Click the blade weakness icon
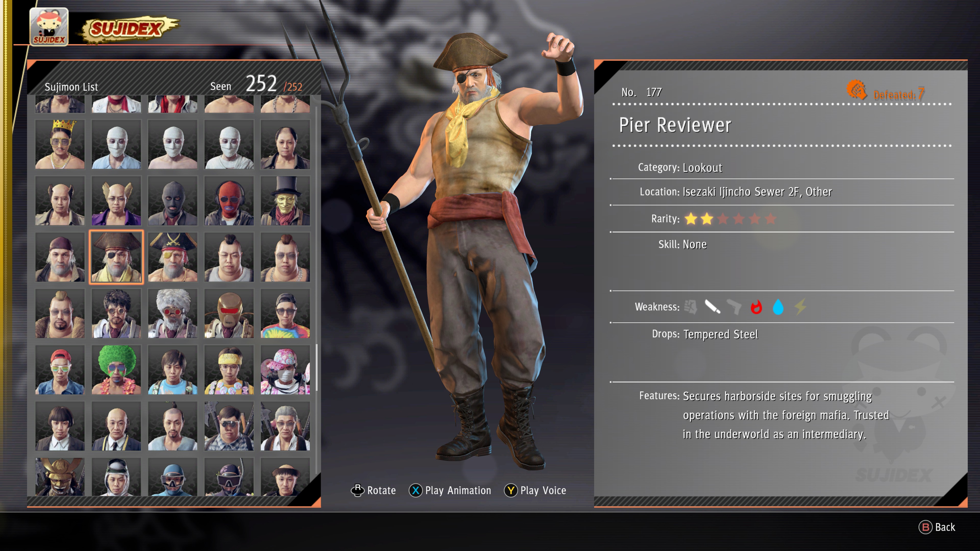The image size is (980, 551). click(712, 306)
